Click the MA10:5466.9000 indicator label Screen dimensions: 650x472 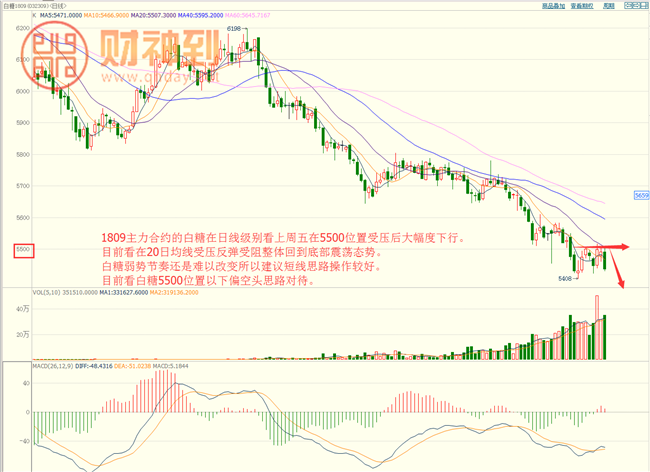click(x=106, y=15)
